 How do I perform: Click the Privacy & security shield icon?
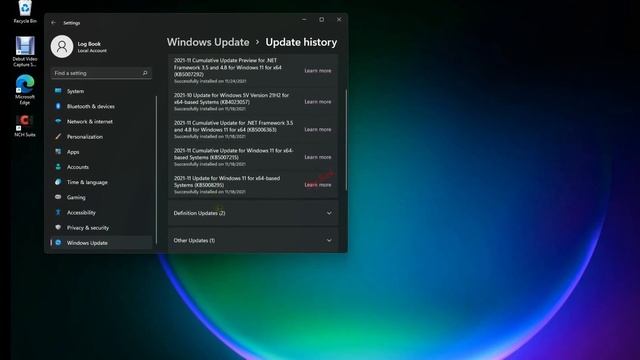click(x=58, y=227)
